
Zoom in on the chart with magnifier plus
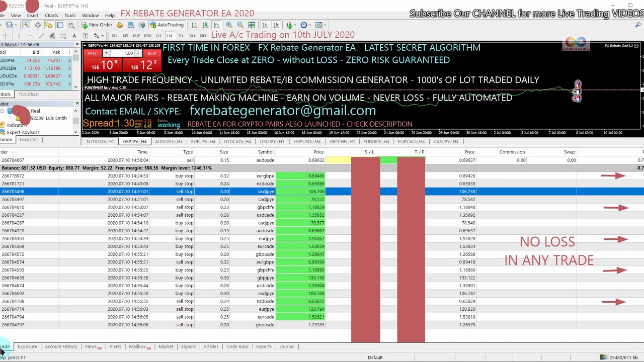tap(229, 25)
